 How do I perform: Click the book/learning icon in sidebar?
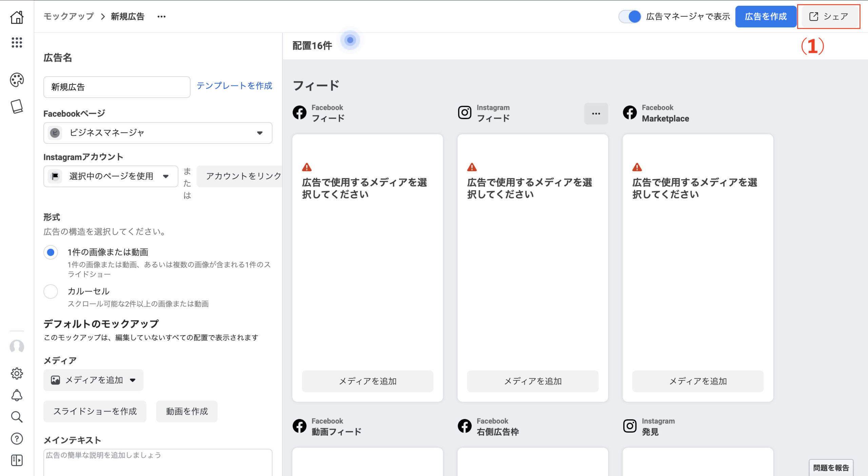17,106
